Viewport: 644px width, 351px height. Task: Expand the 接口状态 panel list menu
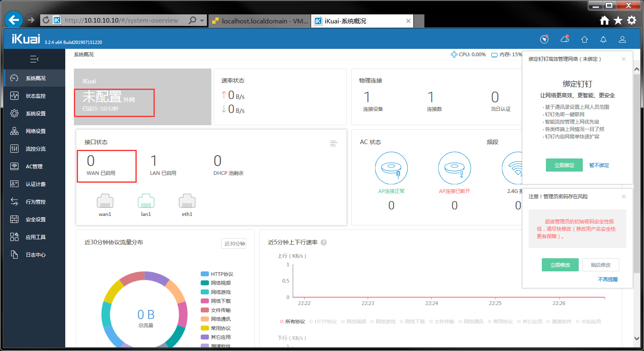click(x=333, y=143)
